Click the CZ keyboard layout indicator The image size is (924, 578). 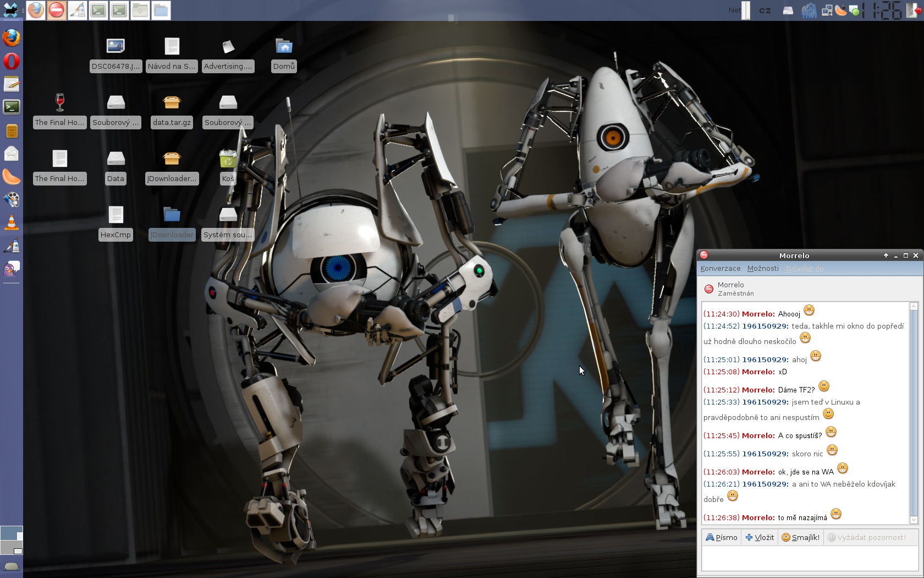[x=765, y=10]
